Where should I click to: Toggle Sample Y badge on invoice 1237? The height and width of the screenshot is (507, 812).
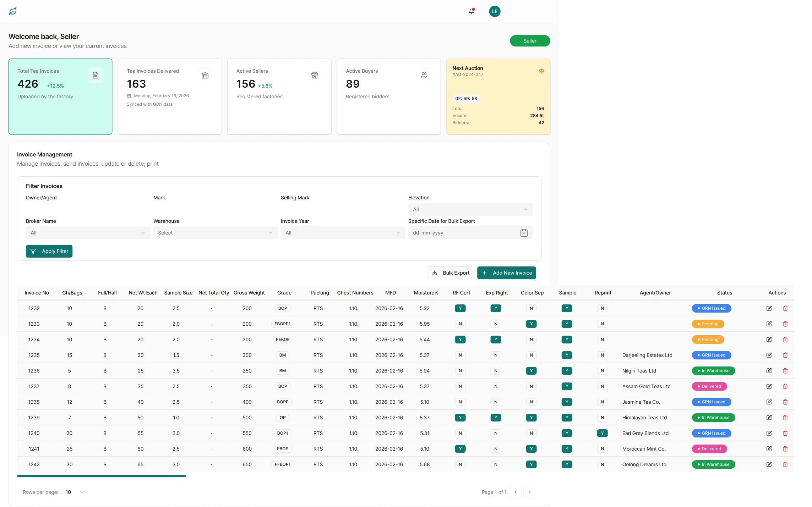(x=567, y=386)
